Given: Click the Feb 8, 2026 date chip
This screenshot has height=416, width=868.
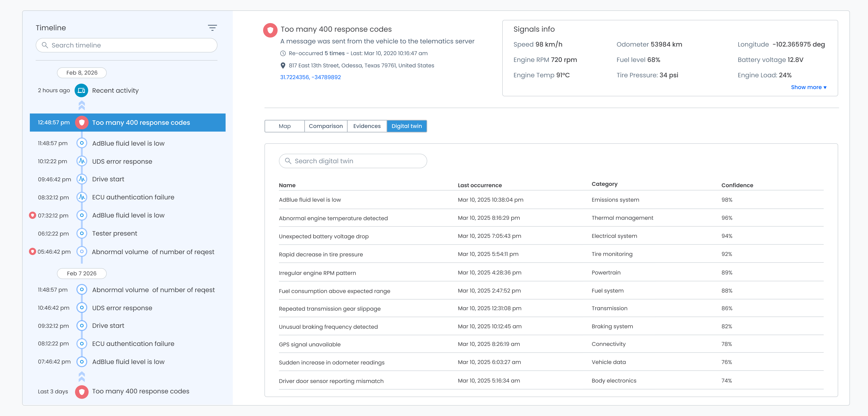Looking at the screenshot, I should [82, 73].
